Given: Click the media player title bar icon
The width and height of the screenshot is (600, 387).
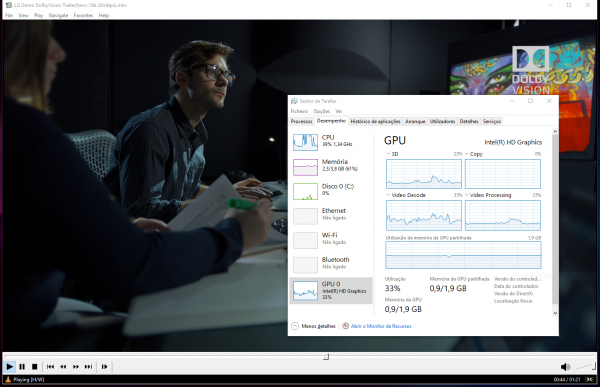Looking at the screenshot, I should click(8, 5).
